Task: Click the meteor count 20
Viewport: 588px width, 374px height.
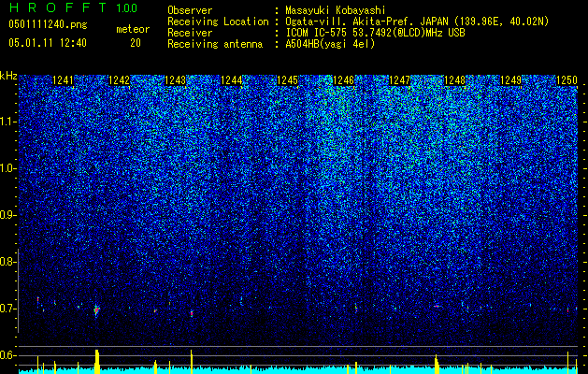Action: pos(136,43)
